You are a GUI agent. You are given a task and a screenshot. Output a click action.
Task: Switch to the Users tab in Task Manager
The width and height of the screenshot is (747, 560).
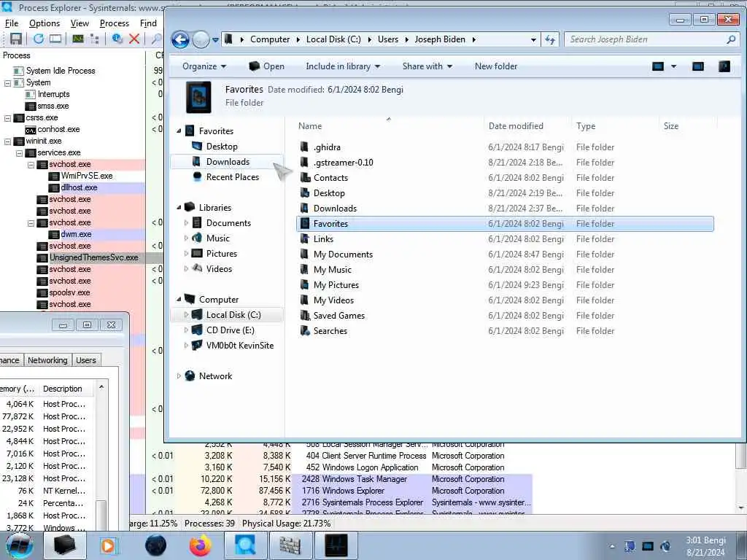tap(86, 360)
